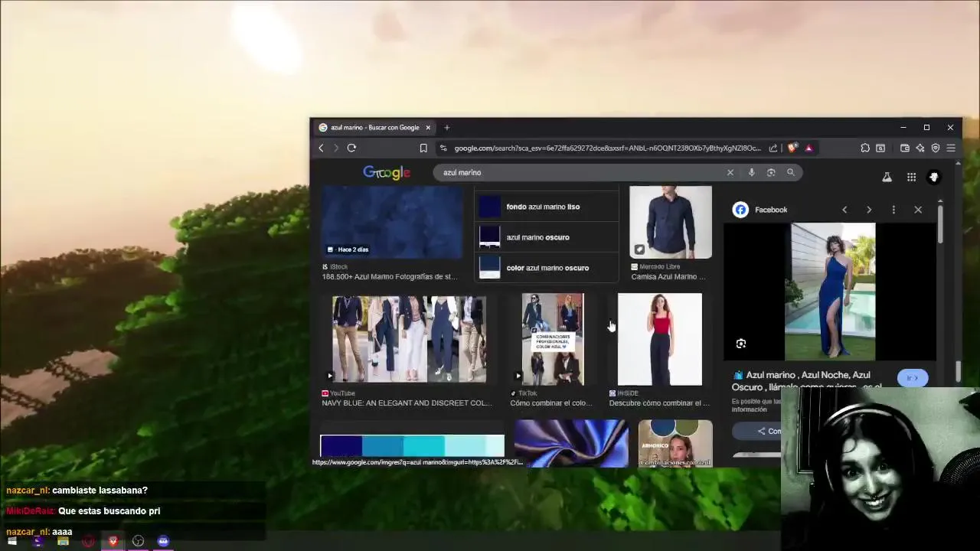The height and width of the screenshot is (551, 980).
Task: Select suggestion 'azul marino oscuro'
Action: (x=547, y=237)
